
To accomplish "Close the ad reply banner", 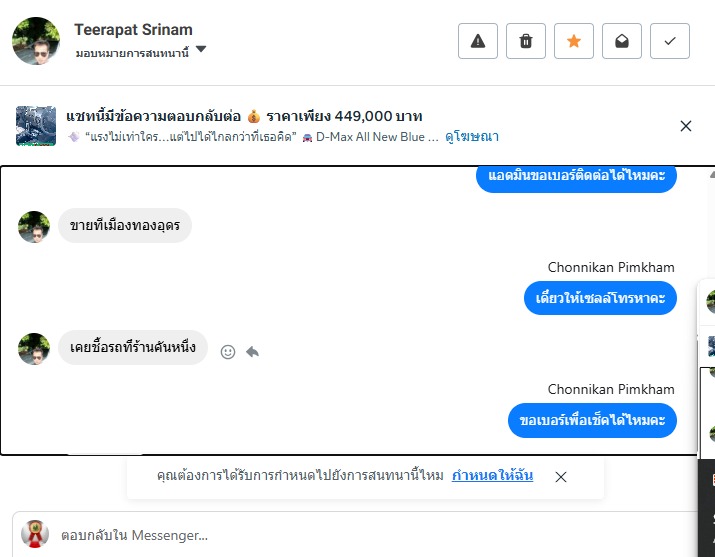I will (x=686, y=126).
